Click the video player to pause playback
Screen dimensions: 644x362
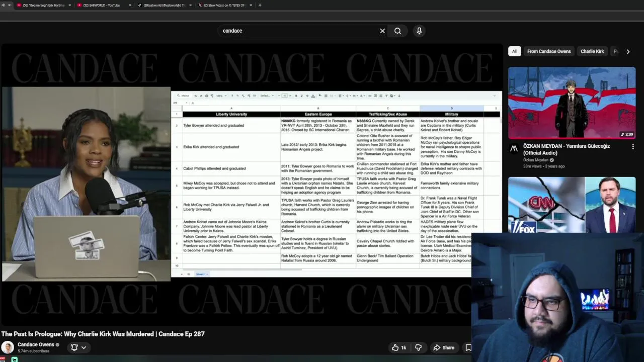pyautogui.click(x=252, y=184)
